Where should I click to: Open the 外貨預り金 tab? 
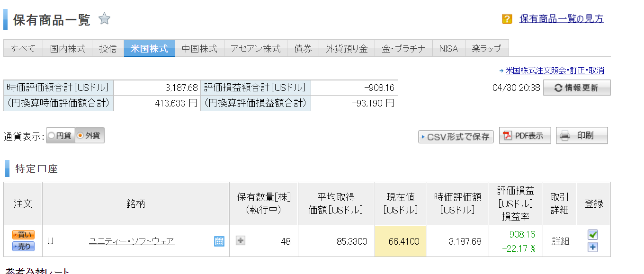pyautogui.click(x=347, y=48)
